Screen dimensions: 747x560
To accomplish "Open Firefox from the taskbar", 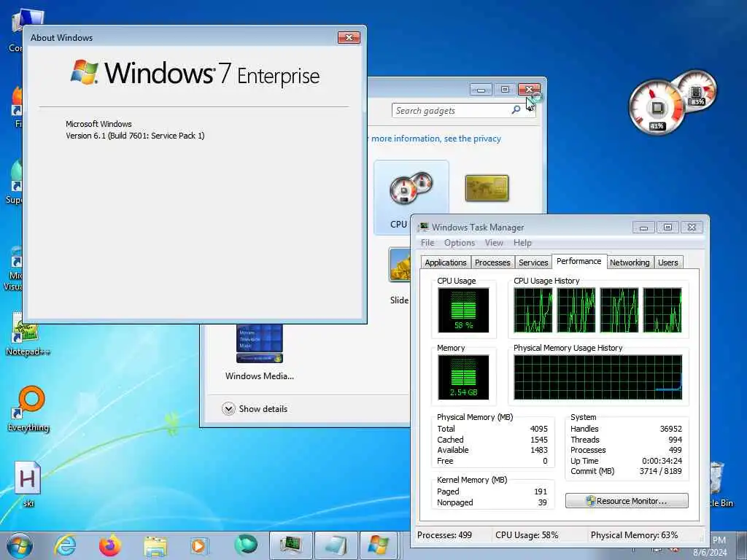I will click(x=110, y=545).
